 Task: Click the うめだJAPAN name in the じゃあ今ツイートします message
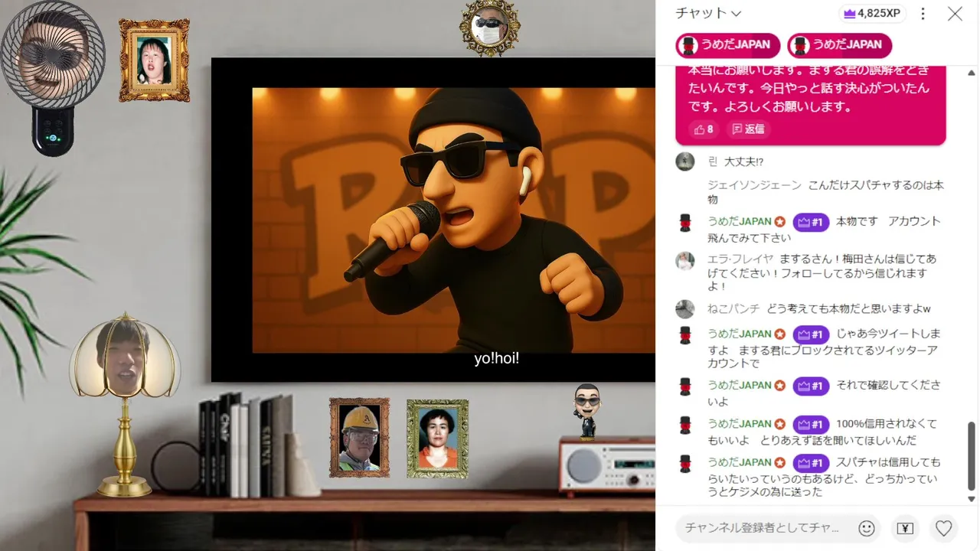739,334
